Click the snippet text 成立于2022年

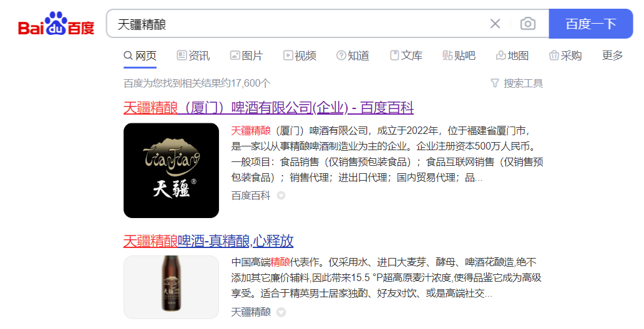point(408,131)
